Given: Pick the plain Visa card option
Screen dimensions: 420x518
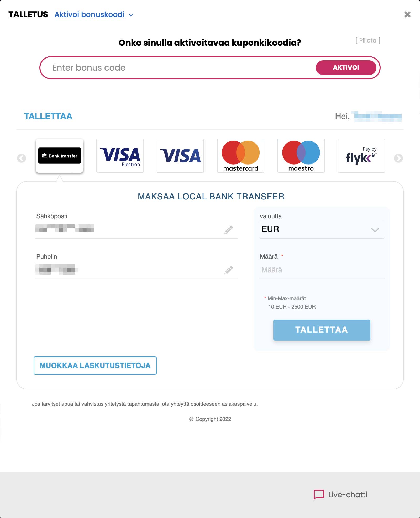Looking at the screenshot, I should coord(180,156).
